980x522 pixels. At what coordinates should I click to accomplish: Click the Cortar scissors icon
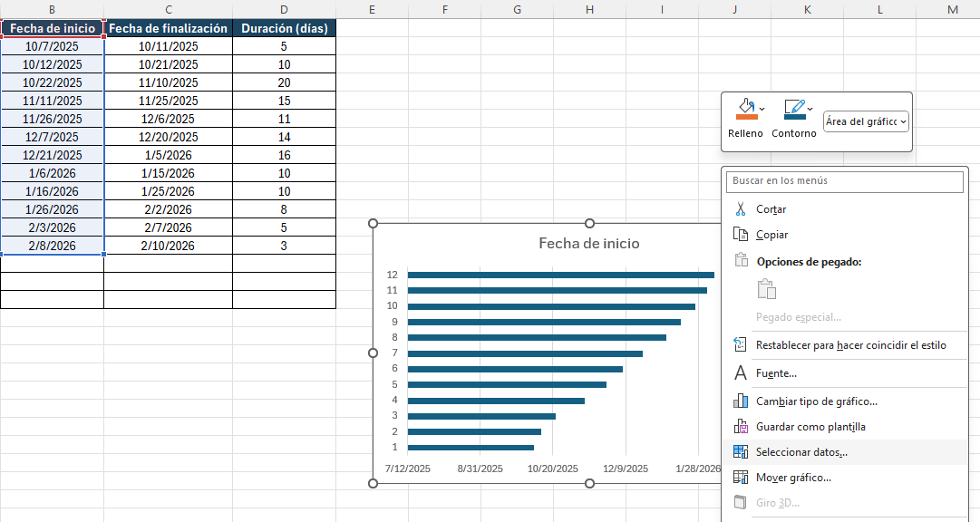pyautogui.click(x=740, y=209)
